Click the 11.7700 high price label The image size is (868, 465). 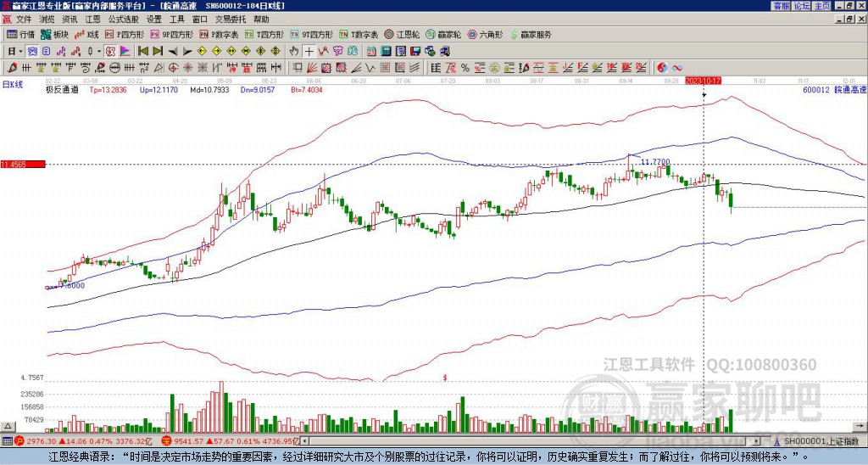point(655,162)
